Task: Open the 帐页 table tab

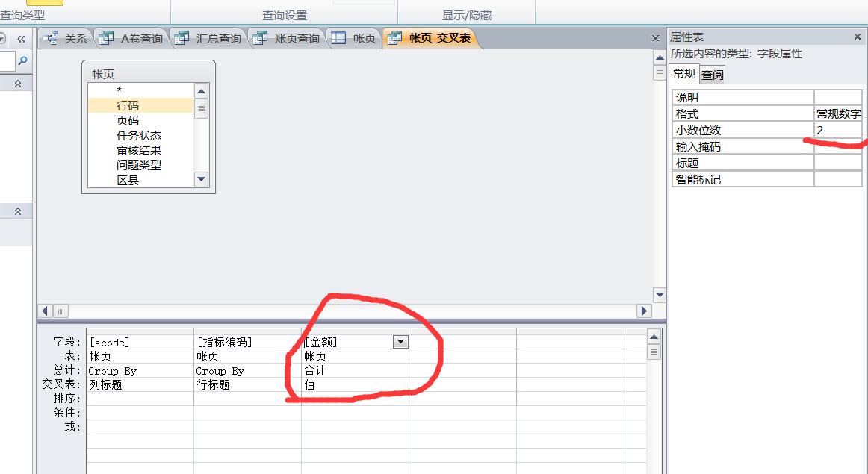Action: [x=356, y=39]
